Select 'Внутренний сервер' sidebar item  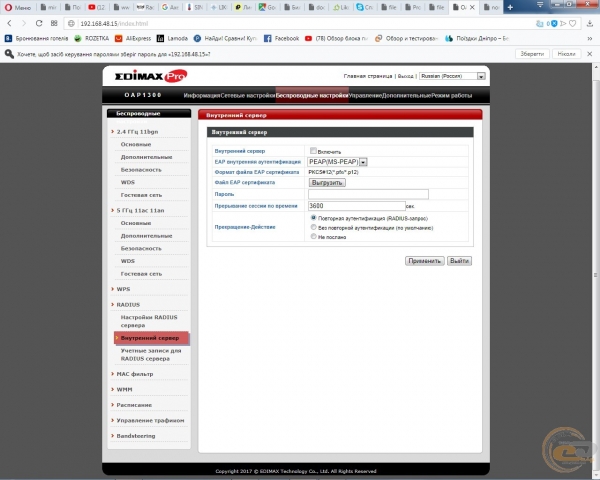151,338
